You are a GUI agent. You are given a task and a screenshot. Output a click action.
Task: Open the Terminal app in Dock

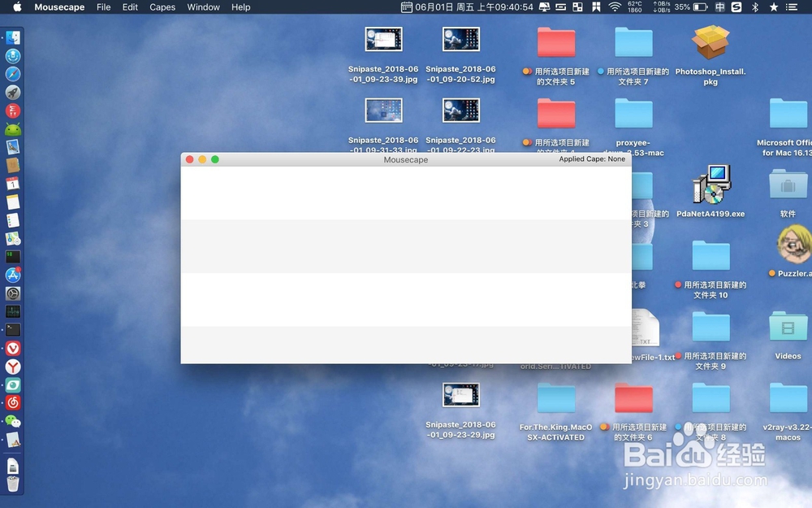[13, 330]
